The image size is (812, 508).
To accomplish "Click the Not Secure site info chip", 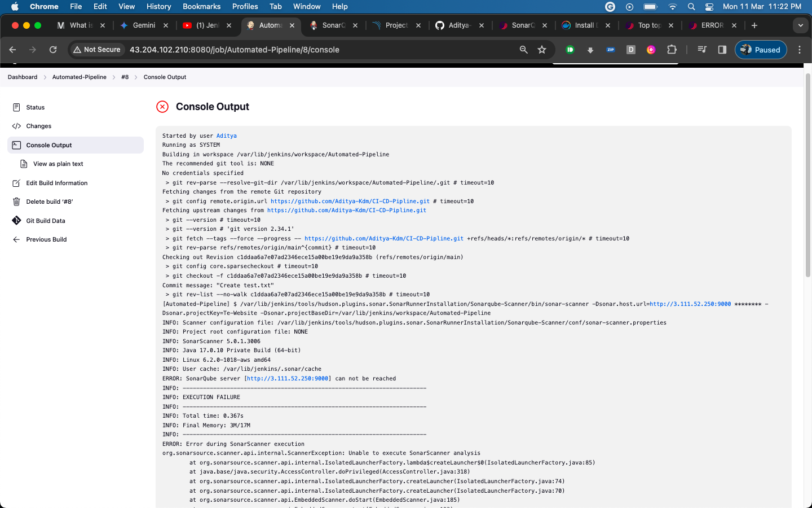I will [x=97, y=50].
